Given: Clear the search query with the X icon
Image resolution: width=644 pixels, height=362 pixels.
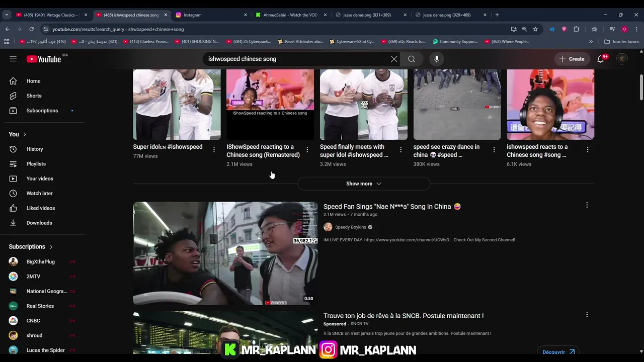Looking at the screenshot, I should (x=394, y=59).
